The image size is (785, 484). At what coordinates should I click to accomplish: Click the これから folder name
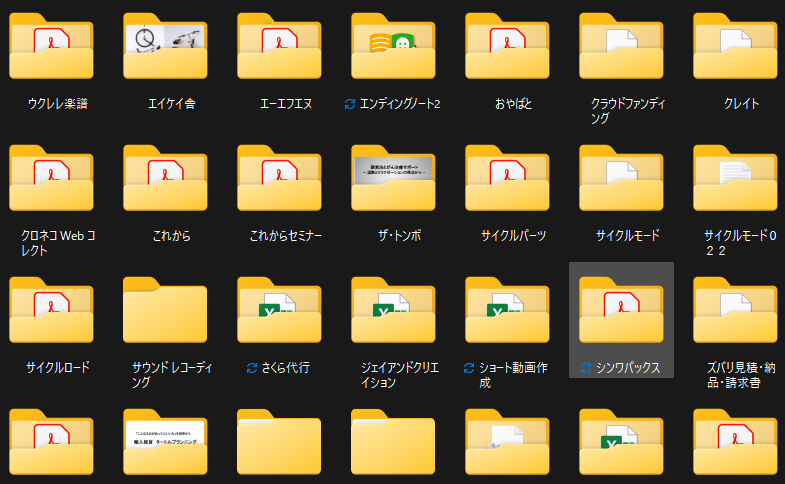click(x=164, y=236)
